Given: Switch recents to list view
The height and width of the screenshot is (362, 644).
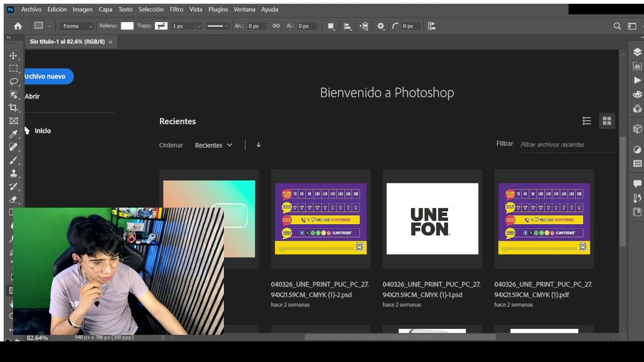Looking at the screenshot, I should 587,121.
